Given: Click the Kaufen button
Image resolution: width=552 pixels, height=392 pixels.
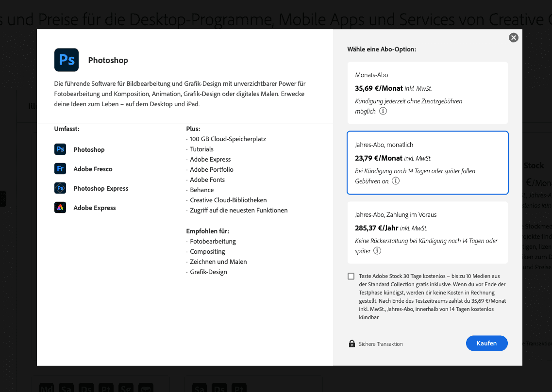Looking at the screenshot, I should [486, 343].
